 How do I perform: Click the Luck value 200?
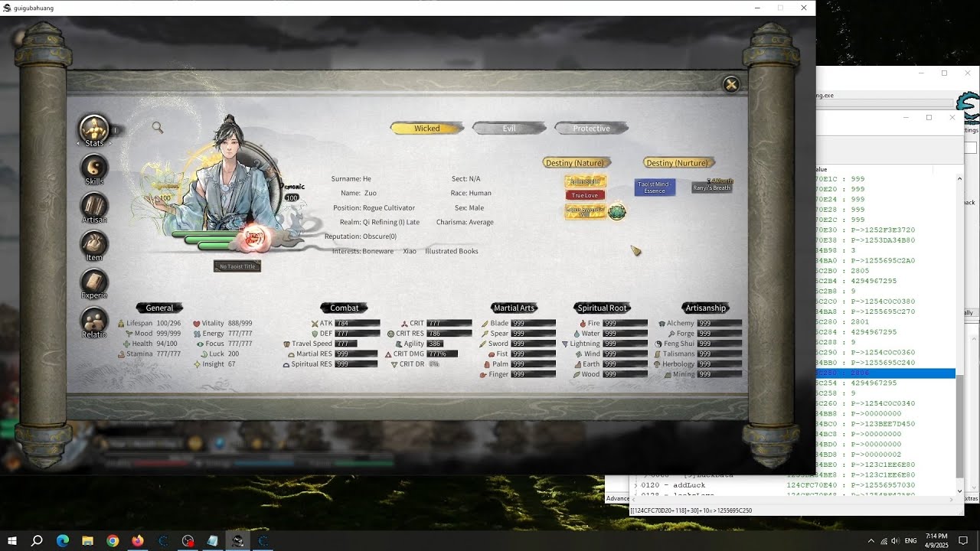233,354
